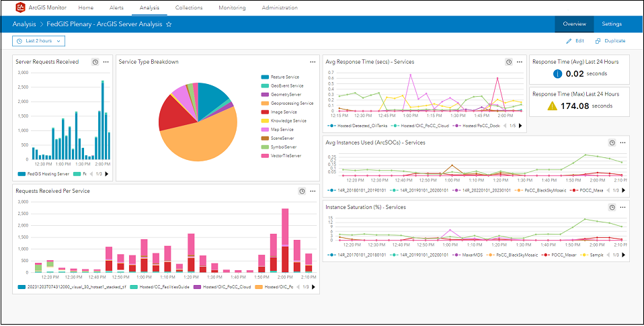Open ellipsis menu on Requests Received Per Service
The height and width of the screenshot is (326, 644).
coord(313,191)
